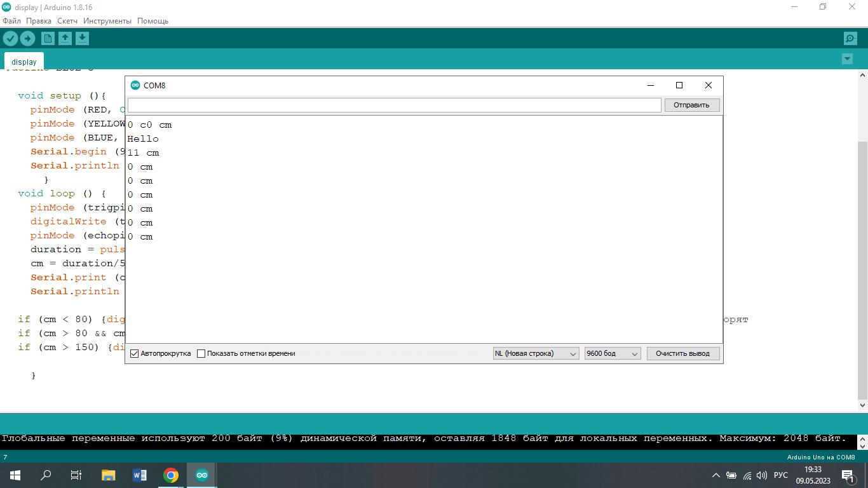Click the battery icon in system tray
Viewport: 868px width, 488px height.
(731, 475)
